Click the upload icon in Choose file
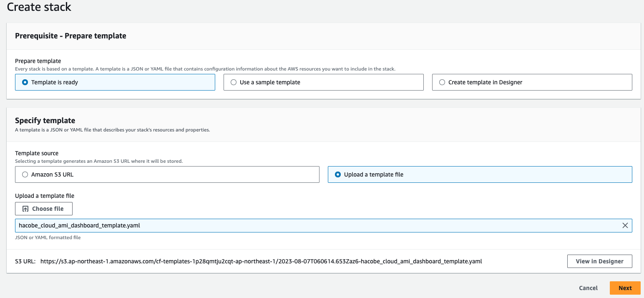The width and height of the screenshot is (644, 298). pyautogui.click(x=25, y=209)
